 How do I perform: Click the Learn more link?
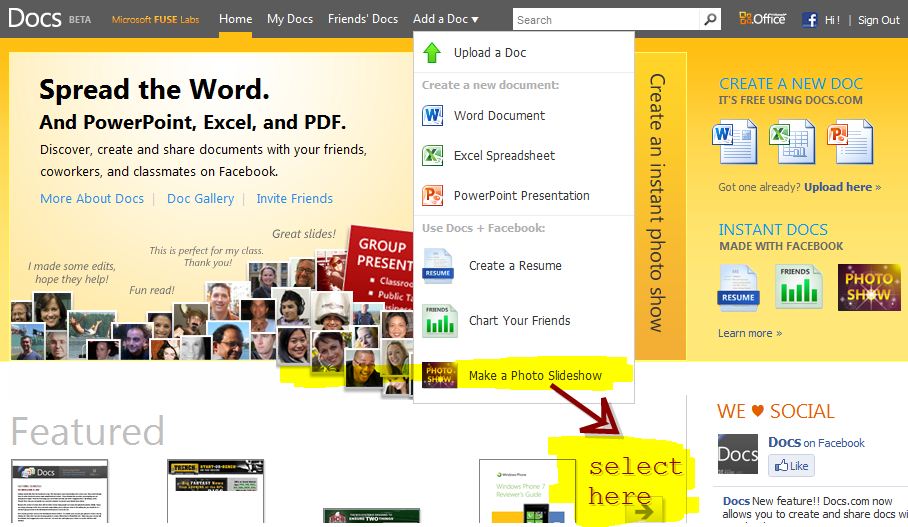point(750,334)
